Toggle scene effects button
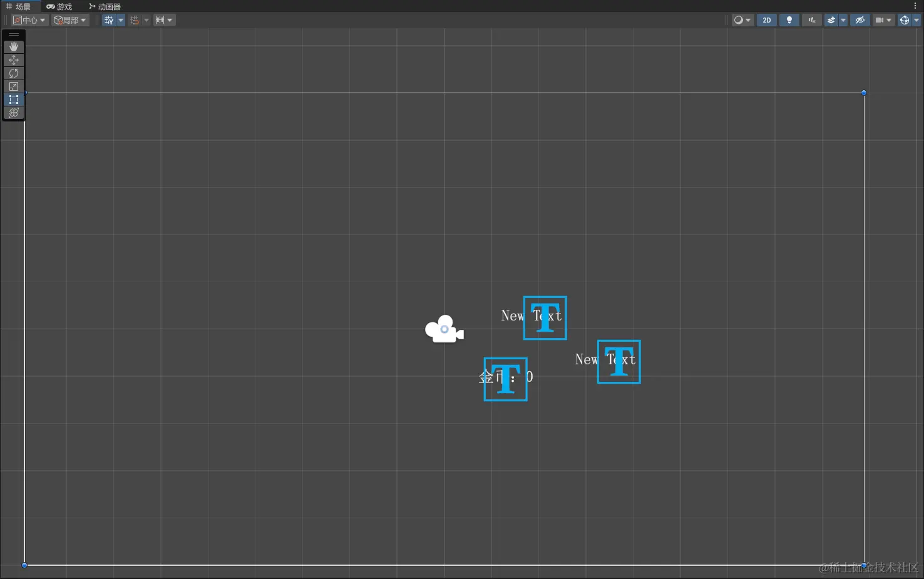Viewport: 924px width, 579px height. [x=831, y=20]
